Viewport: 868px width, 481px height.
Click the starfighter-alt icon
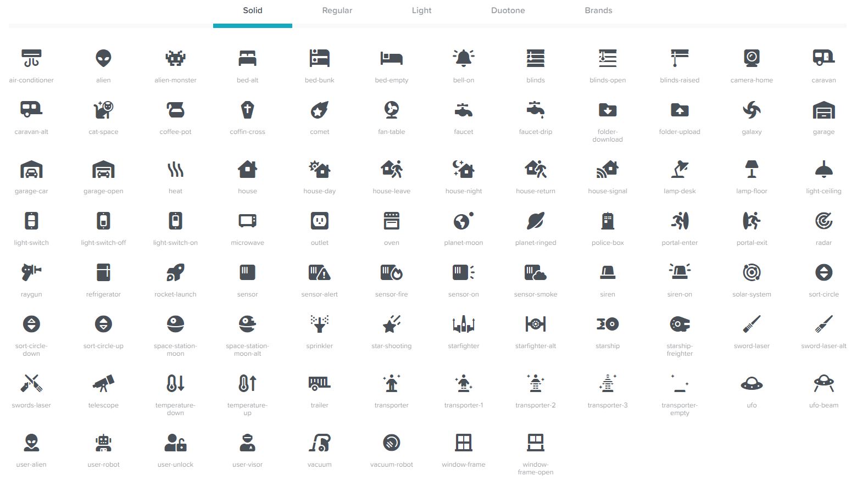tap(536, 324)
